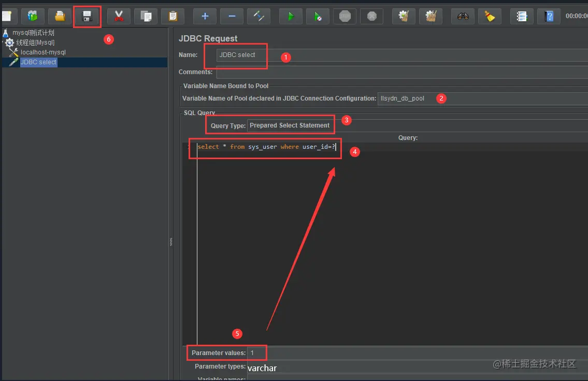Select the localhost-mysql config node
This screenshot has width=588, height=381.
tap(43, 52)
